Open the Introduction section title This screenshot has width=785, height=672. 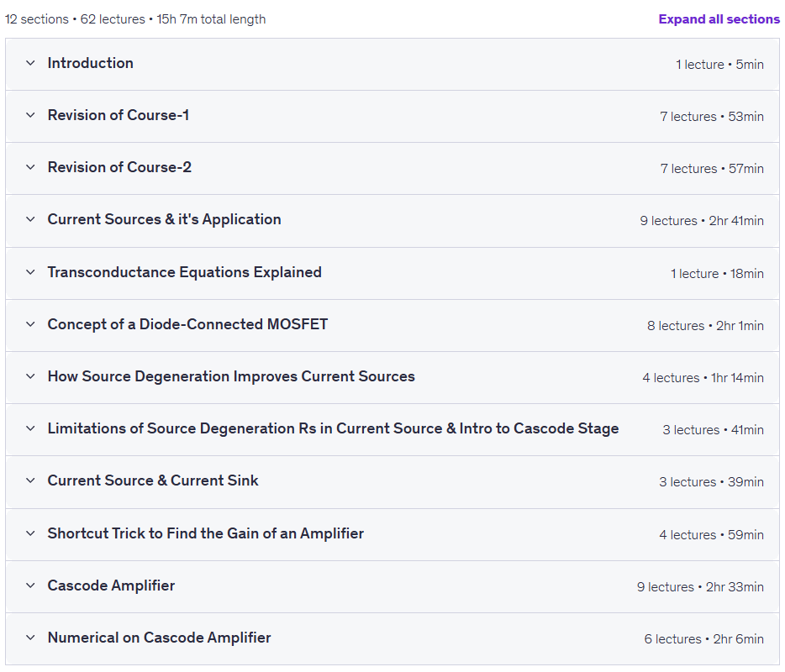pos(91,63)
